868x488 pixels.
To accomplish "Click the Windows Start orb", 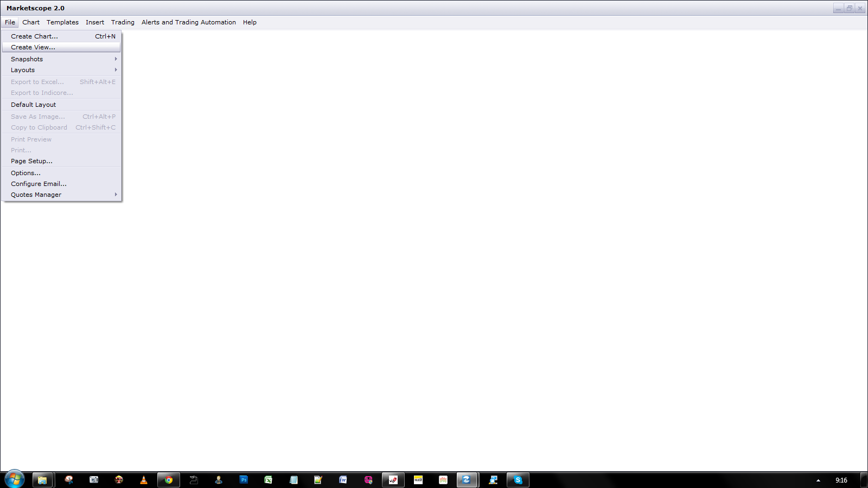I will (x=15, y=479).
